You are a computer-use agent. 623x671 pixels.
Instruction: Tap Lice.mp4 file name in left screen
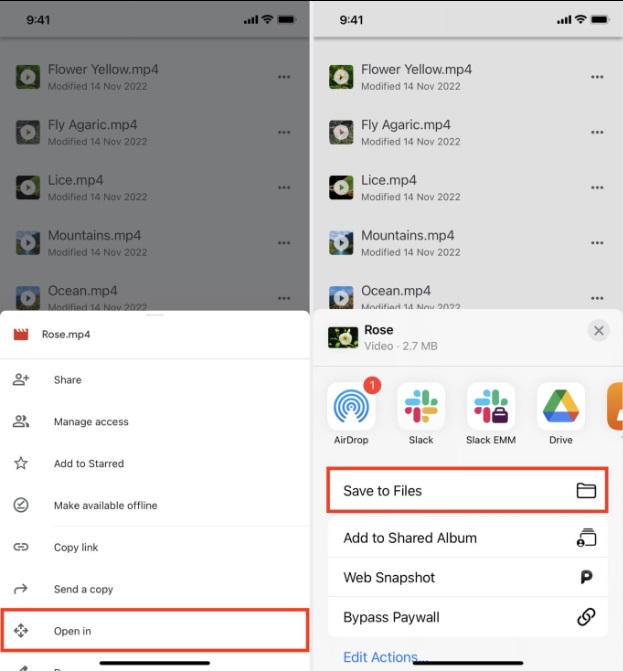click(x=76, y=180)
